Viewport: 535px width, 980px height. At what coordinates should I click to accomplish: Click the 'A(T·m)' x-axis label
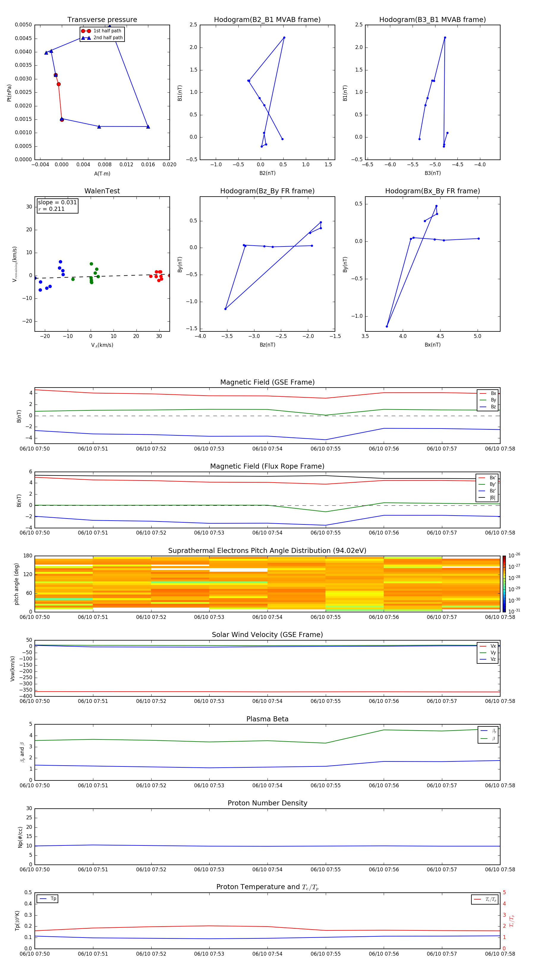pos(102,174)
